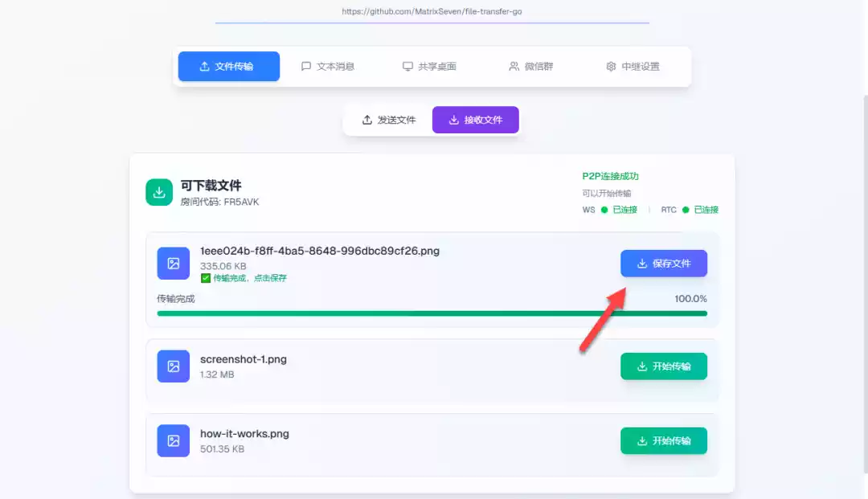Click the WS green connection status dot
Viewport: 868px width, 499px height.
(x=604, y=210)
